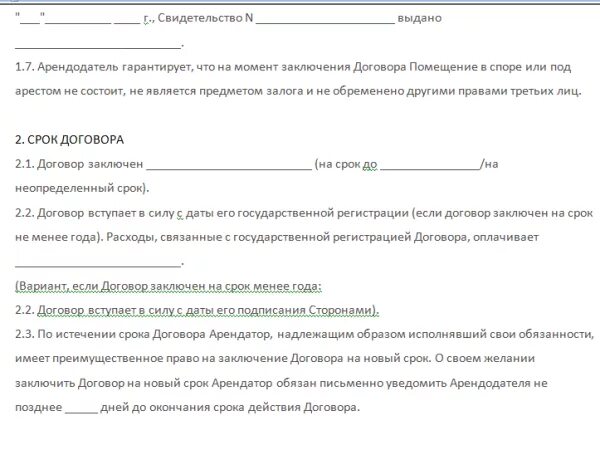
Task: Click the word 'выдано' at the top
Action: click(x=419, y=18)
